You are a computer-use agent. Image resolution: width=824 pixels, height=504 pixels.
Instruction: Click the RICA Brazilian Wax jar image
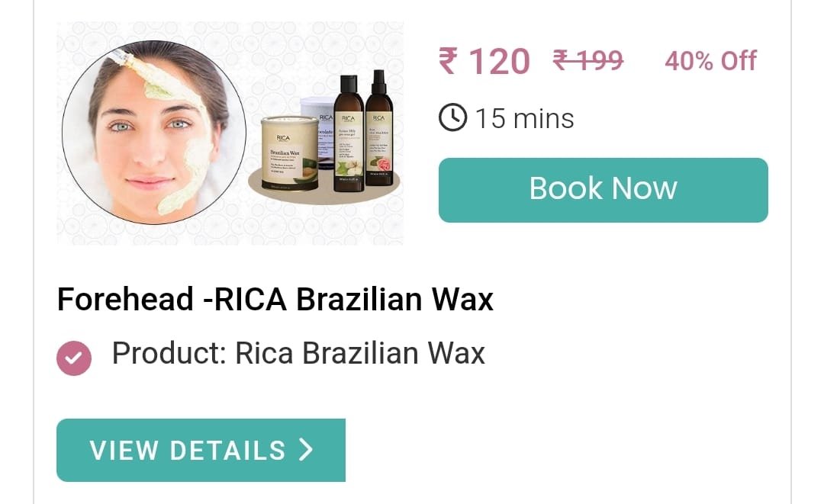click(x=290, y=152)
